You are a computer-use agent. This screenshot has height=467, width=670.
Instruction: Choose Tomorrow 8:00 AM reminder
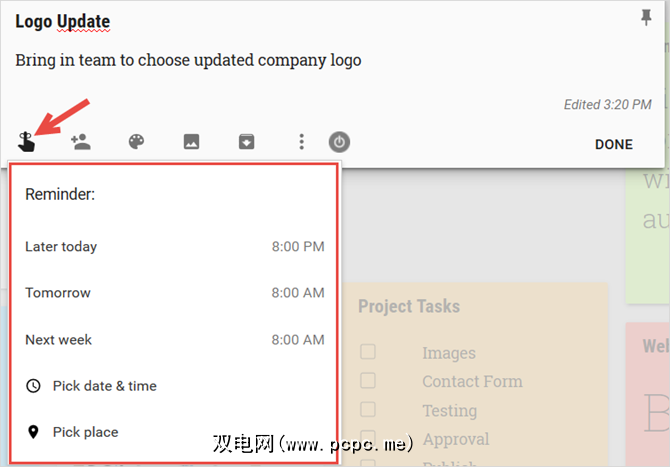(x=174, y=293)
